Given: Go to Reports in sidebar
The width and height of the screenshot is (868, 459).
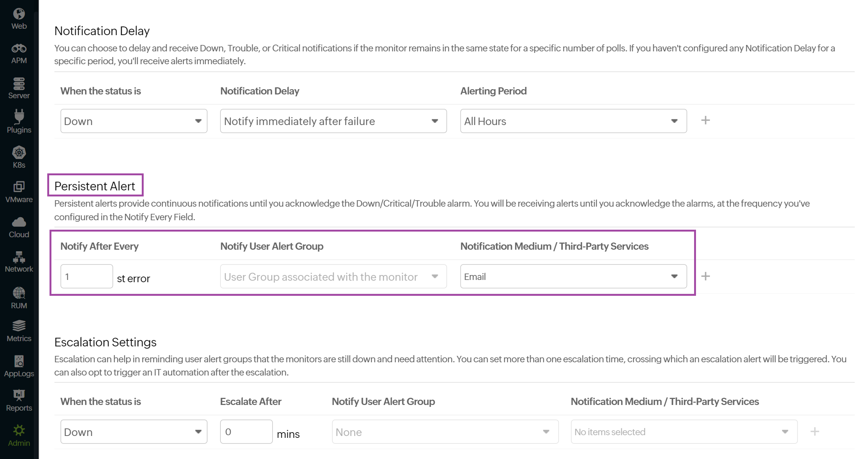Looking at the screenshot, I should [19, 400].
